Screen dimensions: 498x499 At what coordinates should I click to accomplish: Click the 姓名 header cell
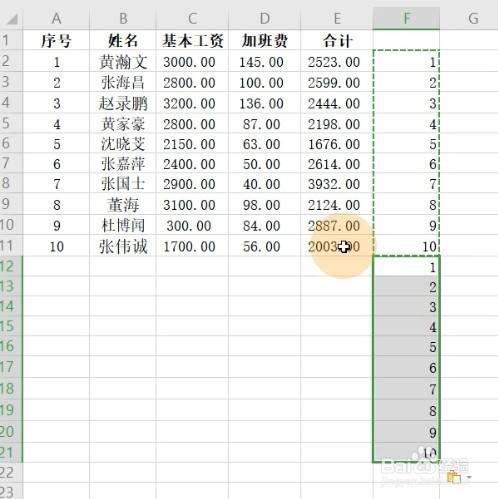click(x=123, y=41)
